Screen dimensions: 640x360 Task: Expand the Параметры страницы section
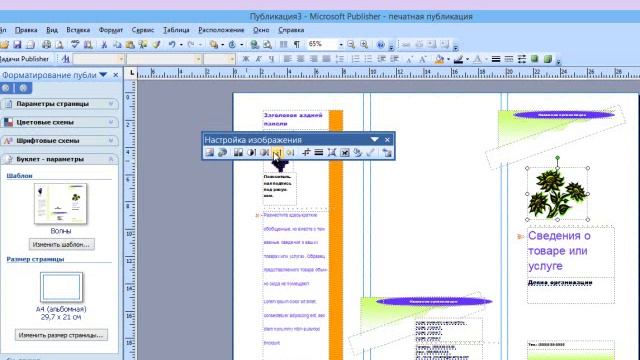point(60,104)
